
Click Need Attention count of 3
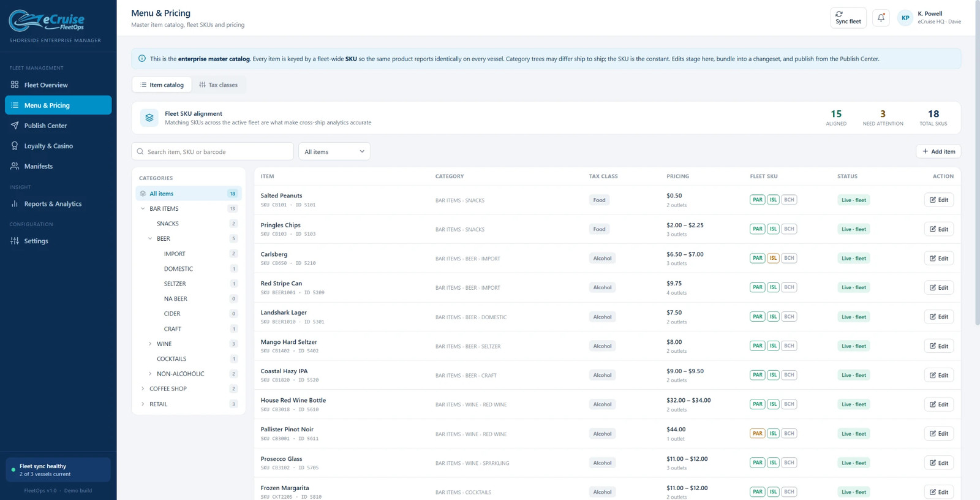click(x=883, y=114)
